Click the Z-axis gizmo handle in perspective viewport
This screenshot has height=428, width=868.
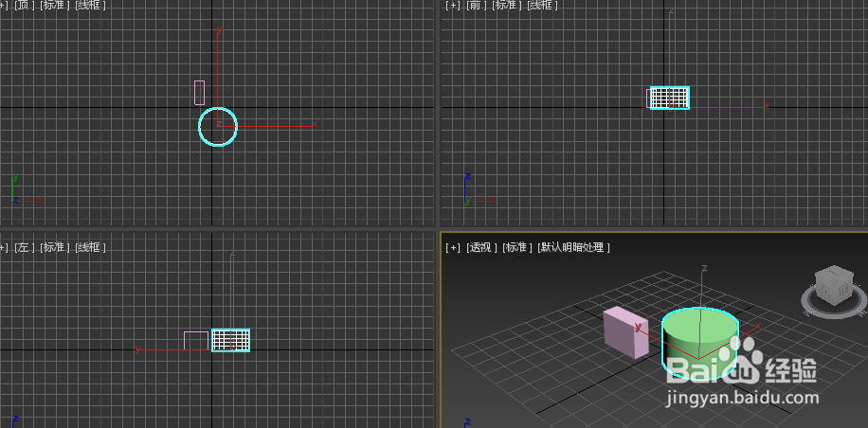pos(704,269)
